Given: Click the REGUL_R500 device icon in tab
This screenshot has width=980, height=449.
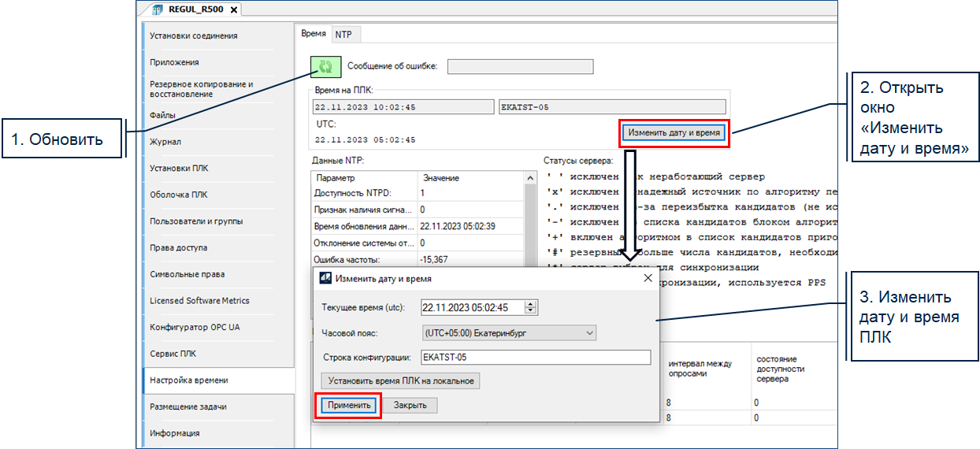Looking at the screenshot, I should pyautogui.click(x=158, y=9).
